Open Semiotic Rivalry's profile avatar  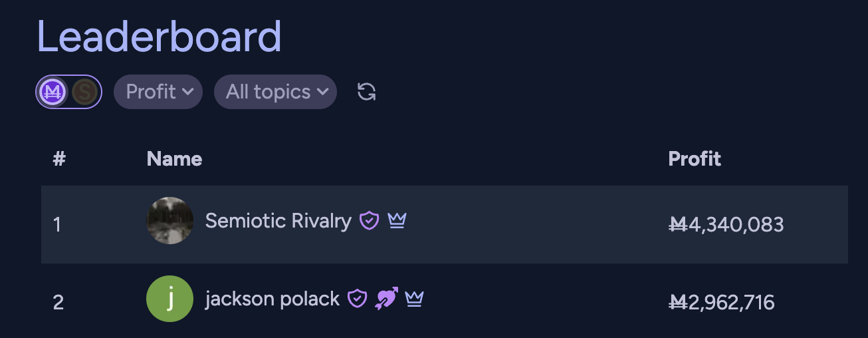point(169,220)
